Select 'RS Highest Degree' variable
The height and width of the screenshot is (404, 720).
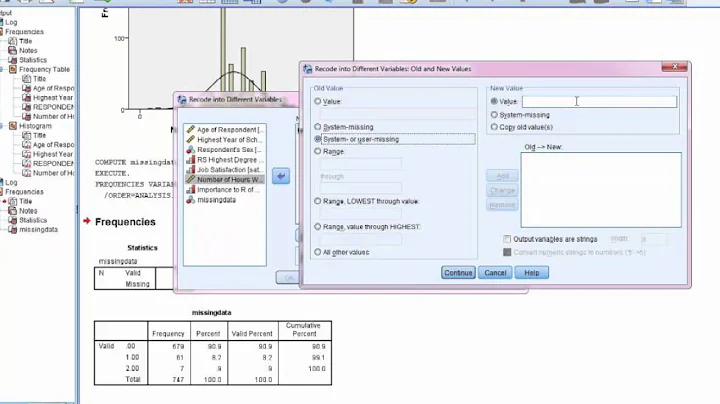click(225, 160)
